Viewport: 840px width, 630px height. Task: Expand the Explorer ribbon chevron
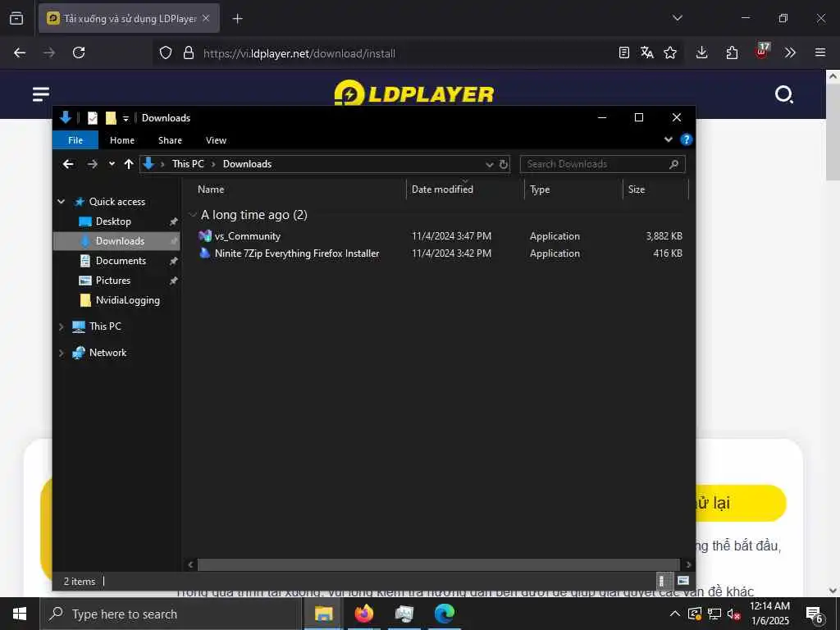(x=668, y=139)
